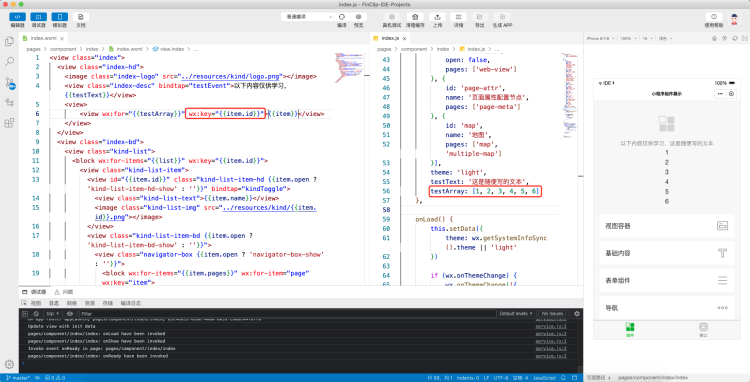Open the iPhone device model dropdown

coord(600,38)
